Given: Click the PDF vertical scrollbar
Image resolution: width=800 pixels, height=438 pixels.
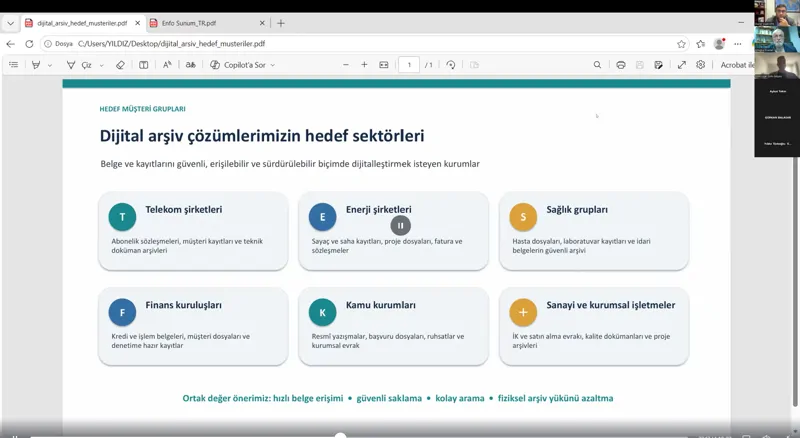Looking at the screenshot, I should click(x=795, y=282).
